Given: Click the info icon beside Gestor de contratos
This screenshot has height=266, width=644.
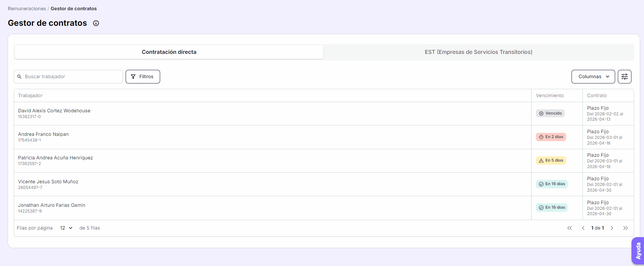Looking at the screenshot, I should click(96, 23).
